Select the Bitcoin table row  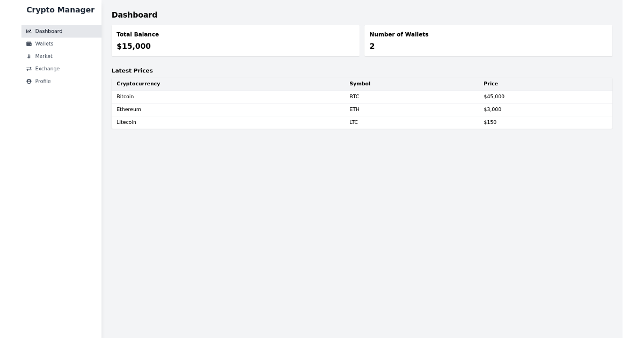[x=361, y=97]
